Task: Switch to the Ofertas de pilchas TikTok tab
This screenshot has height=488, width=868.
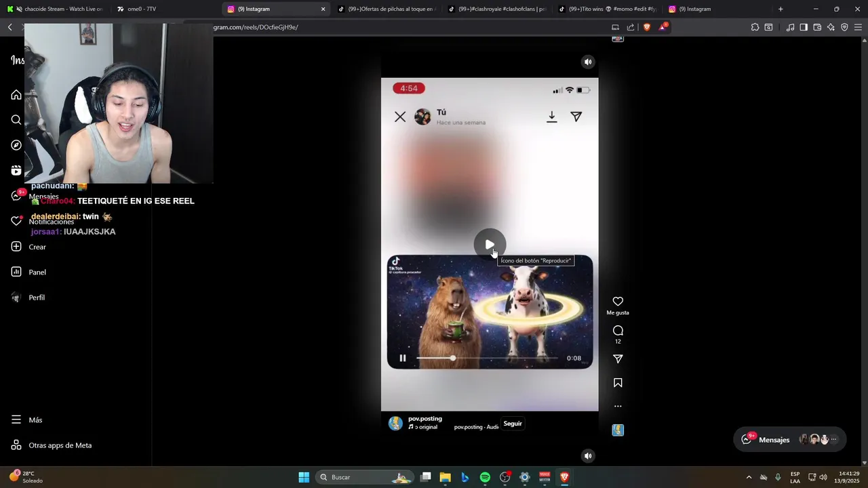Action: 387,9
